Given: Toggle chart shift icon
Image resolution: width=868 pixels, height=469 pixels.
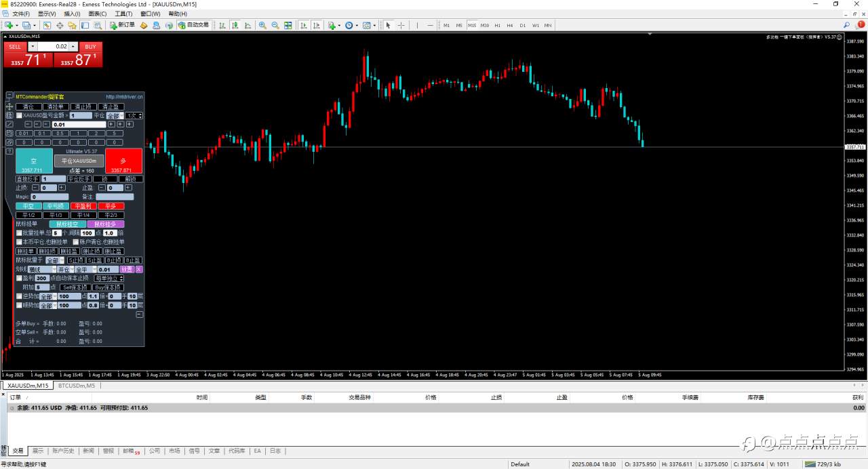Looking at the screenshot, I should click(315, 25).
